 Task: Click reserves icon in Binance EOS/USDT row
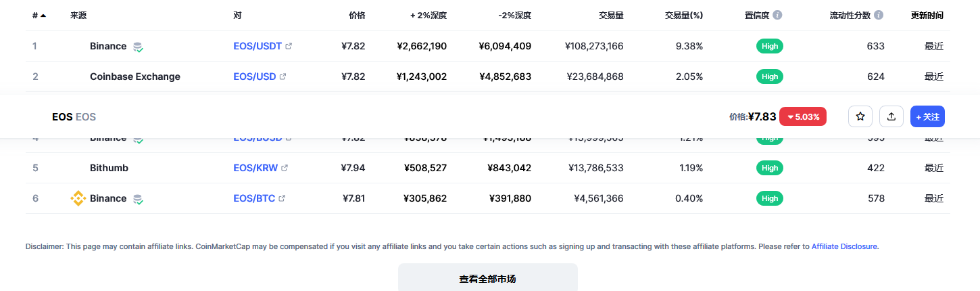[138, 47]
